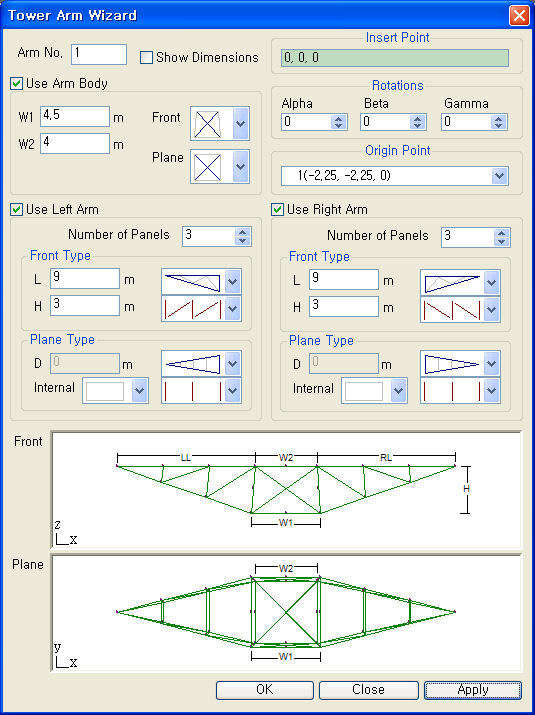Click the left arm front diagonal bracing icon
Image resolution: width=535 pixels, height=715 pixels.
click(192, 309)
